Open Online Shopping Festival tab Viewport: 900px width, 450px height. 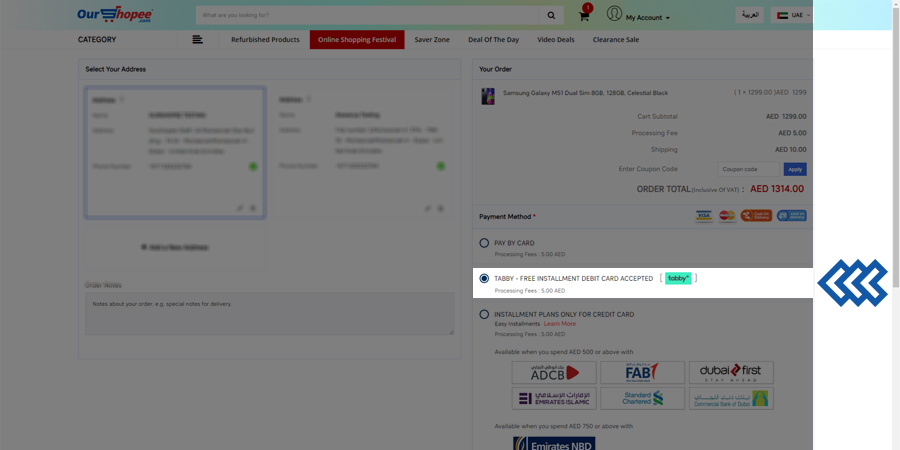(357, 40)
